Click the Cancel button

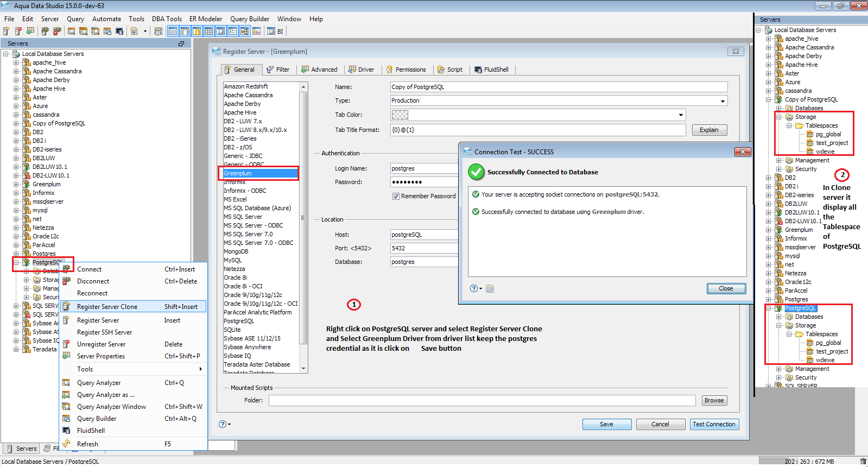[660, 425]
